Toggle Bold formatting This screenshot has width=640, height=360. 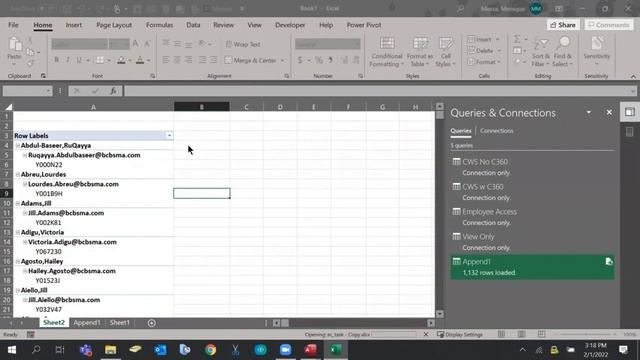(56, 60)
